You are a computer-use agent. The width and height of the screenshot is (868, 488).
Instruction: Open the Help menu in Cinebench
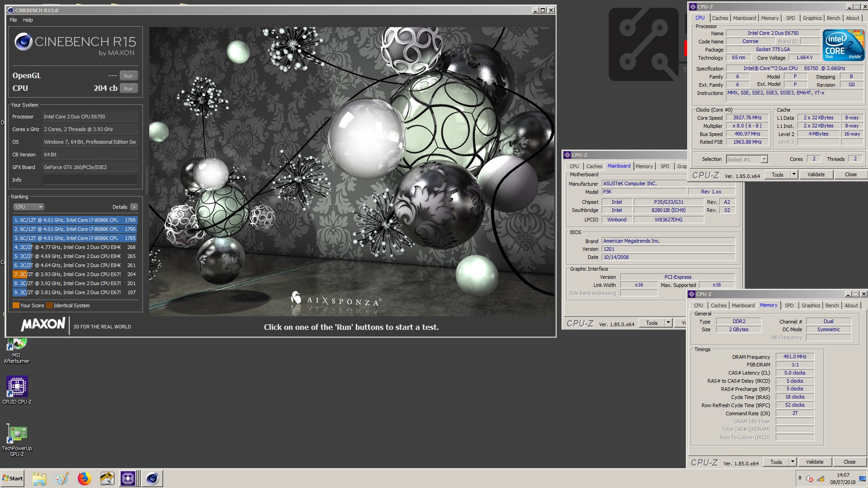coord(28,20)
